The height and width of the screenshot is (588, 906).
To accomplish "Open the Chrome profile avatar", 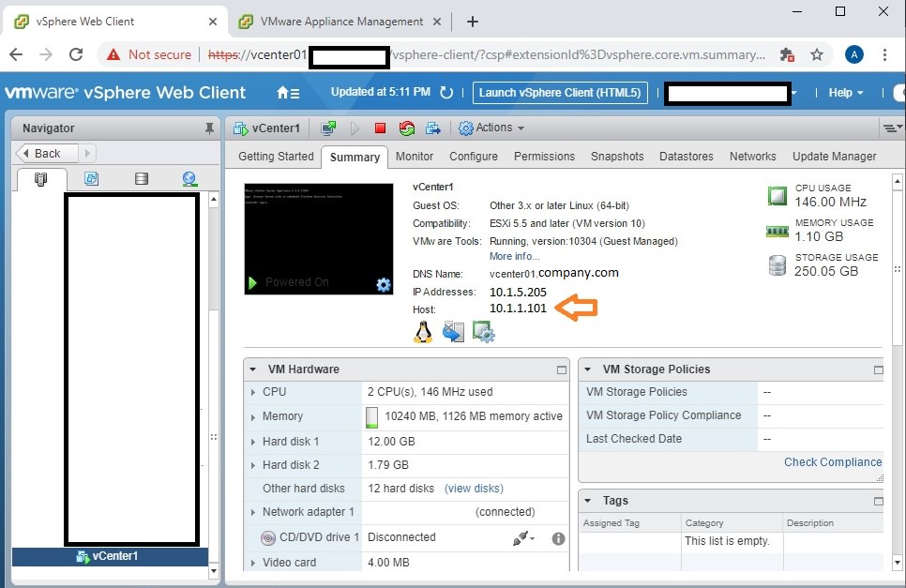I will pos(854,55).
